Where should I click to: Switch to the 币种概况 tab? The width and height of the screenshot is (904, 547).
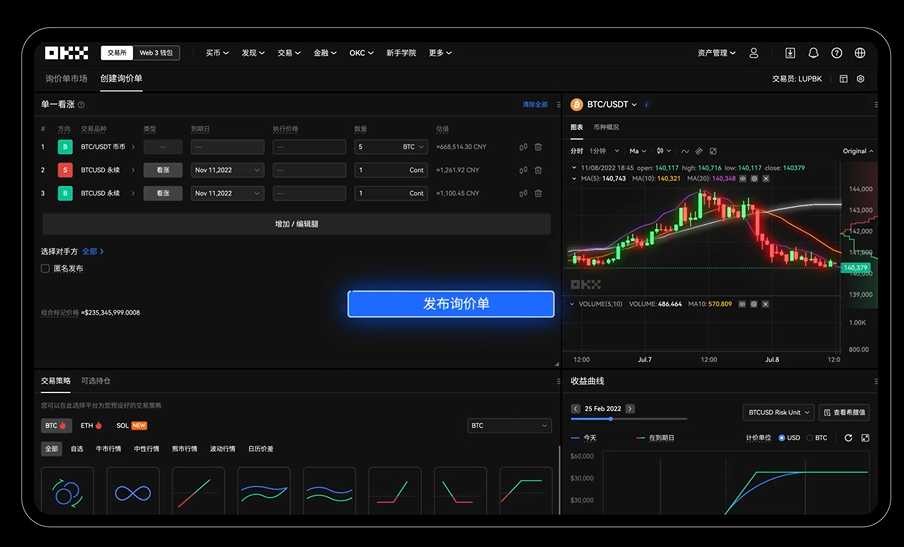(607, 127)
